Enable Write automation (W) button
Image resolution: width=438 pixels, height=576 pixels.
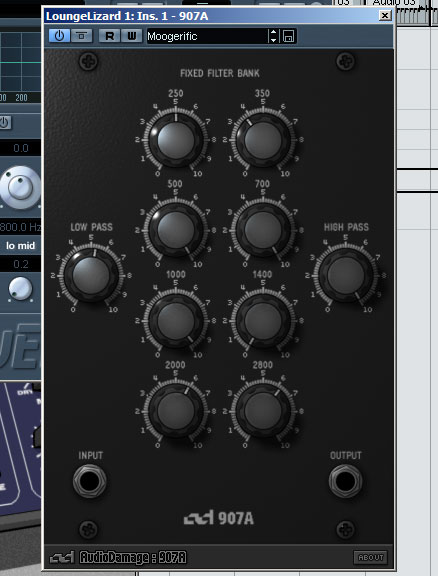pyautogui.click(x=132, y=36)
